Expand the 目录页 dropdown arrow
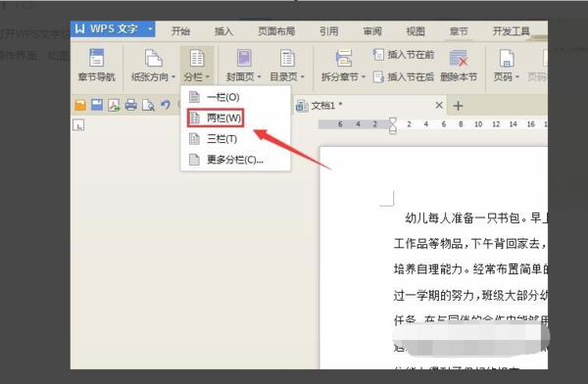This screenshot has height=384, width=588. click(x=302, y=77)
